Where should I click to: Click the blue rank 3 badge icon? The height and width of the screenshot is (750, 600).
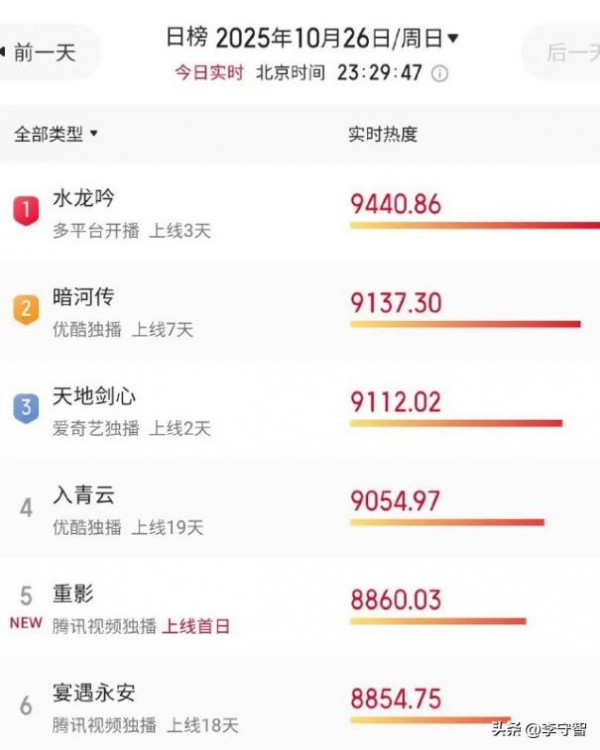tap(26, 408)
